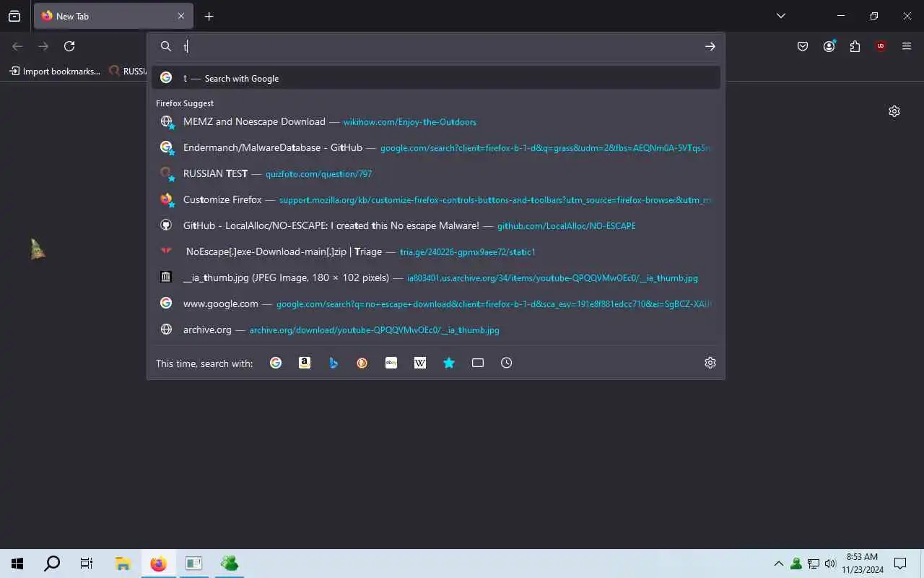Search bookmarks only via star icon
This screenshot has width=924, height=578.
pyautogui.click(x=449, y=363)
